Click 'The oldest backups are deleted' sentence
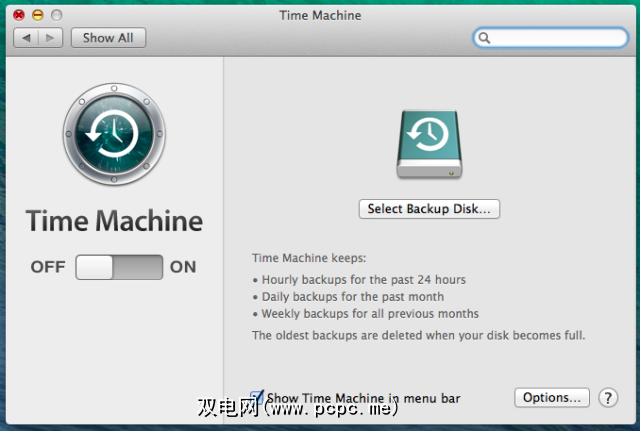This screenshot has width=640, height=431. (418, 335)
